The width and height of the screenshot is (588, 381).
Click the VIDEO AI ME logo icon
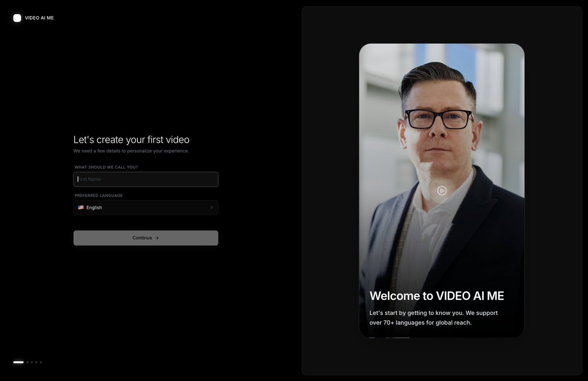[x=17, y=18]
